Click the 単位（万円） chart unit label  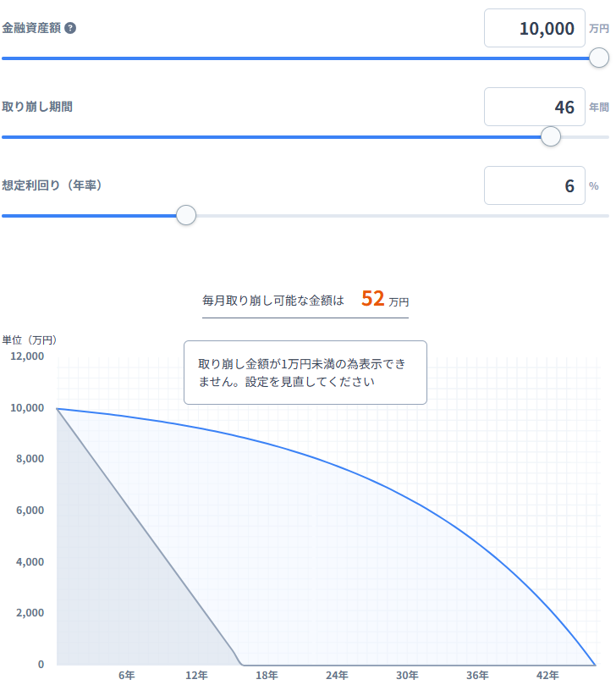pyautogui.click(x=30, y=340)
